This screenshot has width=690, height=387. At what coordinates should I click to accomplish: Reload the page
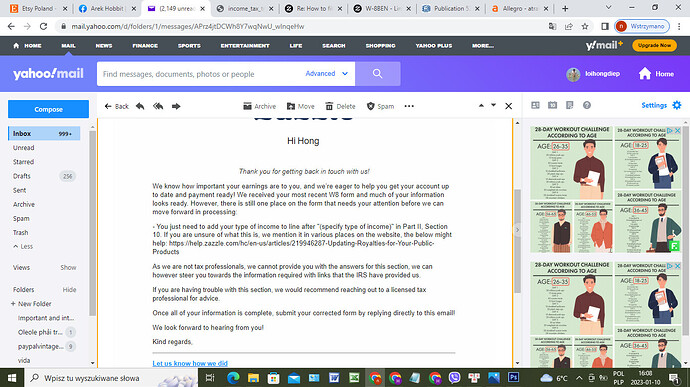(43, 26)
